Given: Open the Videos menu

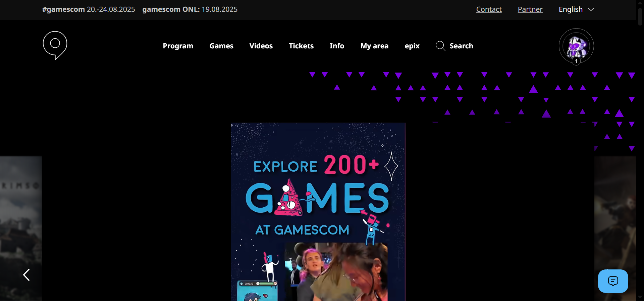Looking at the screenshot, I should 261,46.
